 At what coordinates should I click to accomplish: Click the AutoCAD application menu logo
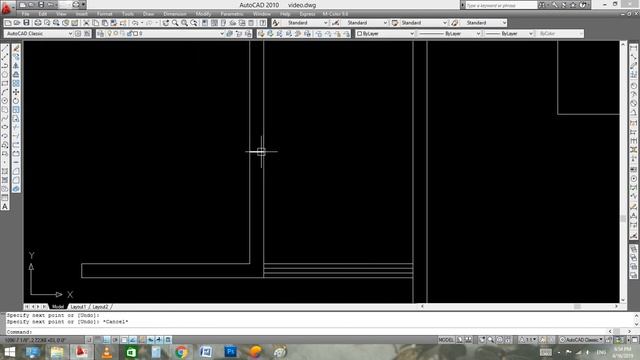pyautogui.click(x=7, y=7)
